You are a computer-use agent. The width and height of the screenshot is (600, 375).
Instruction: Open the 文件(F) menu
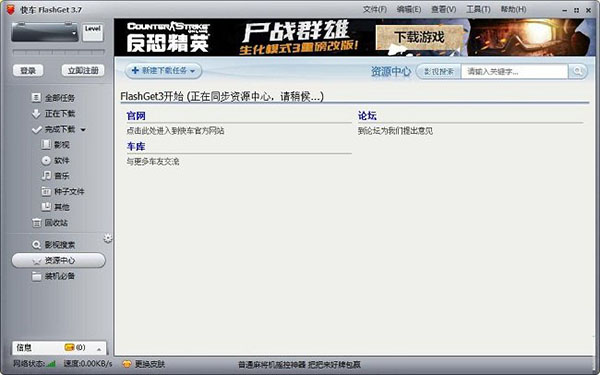[375, 9]
